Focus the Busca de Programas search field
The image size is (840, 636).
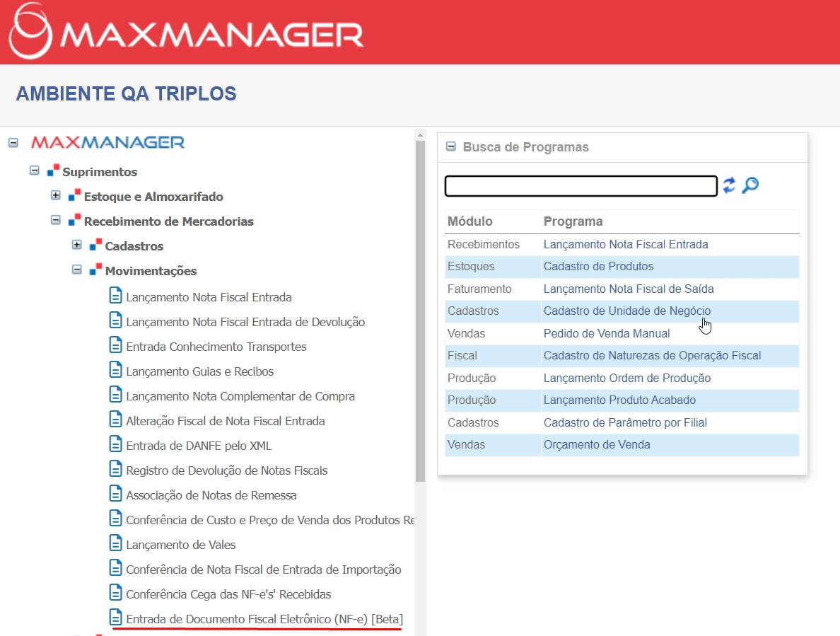[581, 186]
